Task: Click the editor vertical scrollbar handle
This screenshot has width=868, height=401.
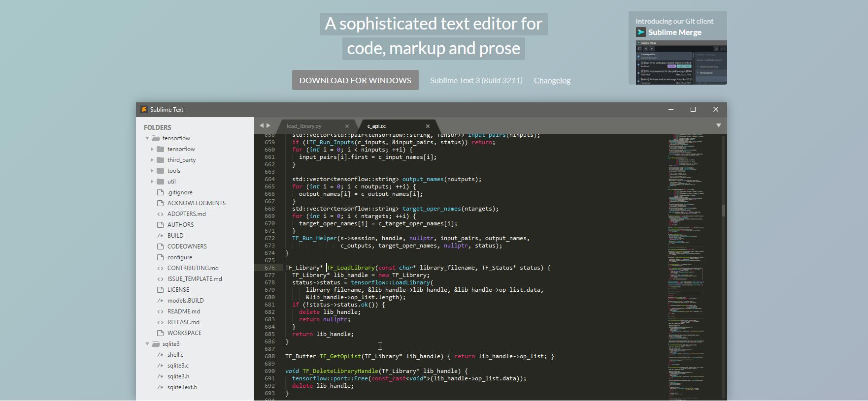Action: [x=723, y=210]
